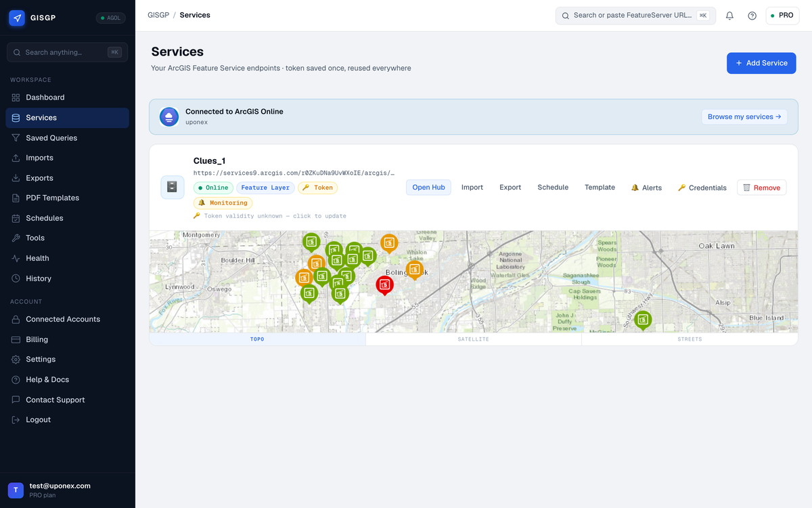Focus the FeatureServer URL search field
The width and height of the screenshot is (812, 508).
click(635, 16)
